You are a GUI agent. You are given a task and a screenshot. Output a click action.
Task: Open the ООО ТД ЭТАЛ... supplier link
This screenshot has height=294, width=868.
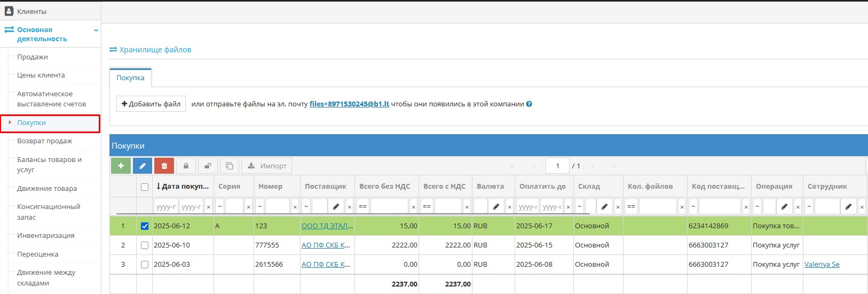327,226
